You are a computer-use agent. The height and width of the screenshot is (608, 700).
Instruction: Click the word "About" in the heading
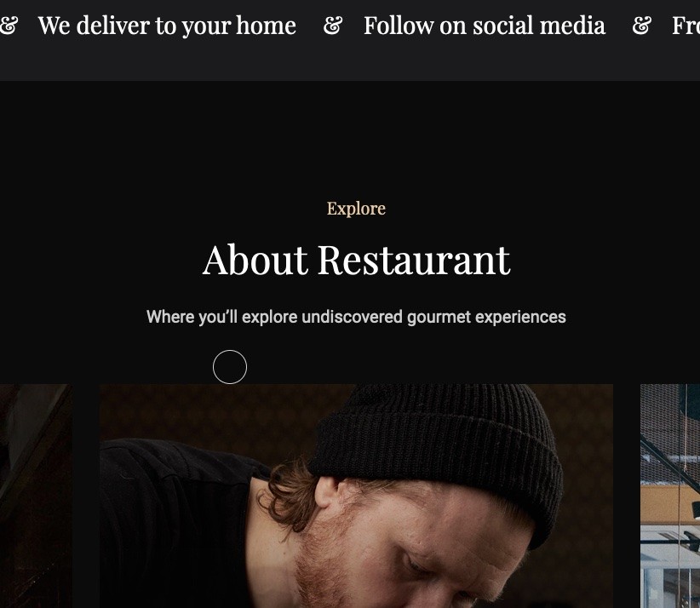[x=255, y=260]
